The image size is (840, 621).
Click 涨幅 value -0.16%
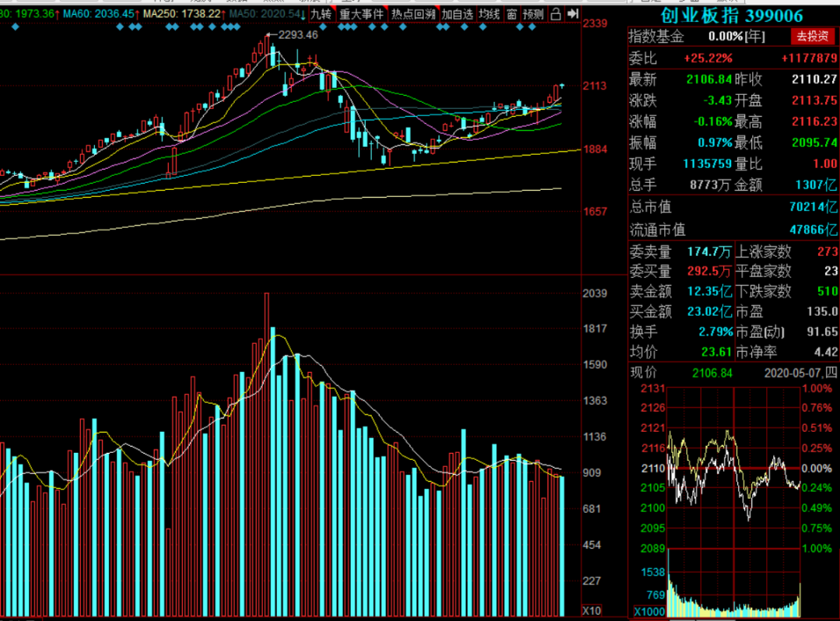coord(713,121)
